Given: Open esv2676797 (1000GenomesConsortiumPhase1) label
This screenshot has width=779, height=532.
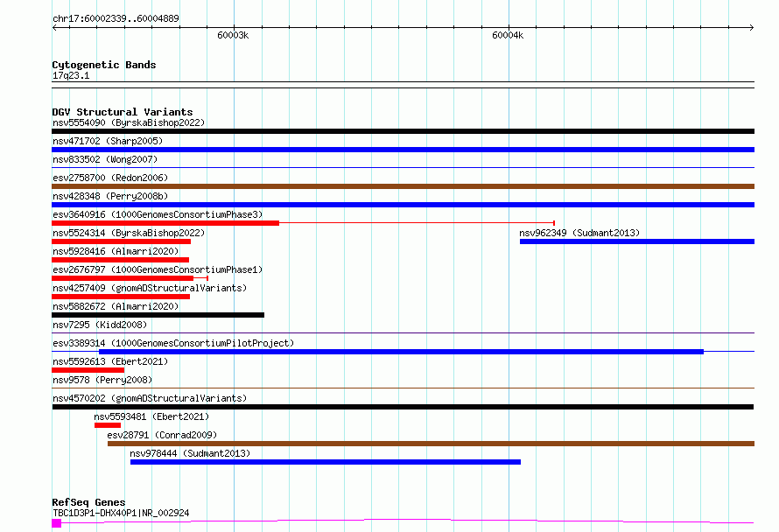Looking at the screenshot, I should (x=158, y=269).
